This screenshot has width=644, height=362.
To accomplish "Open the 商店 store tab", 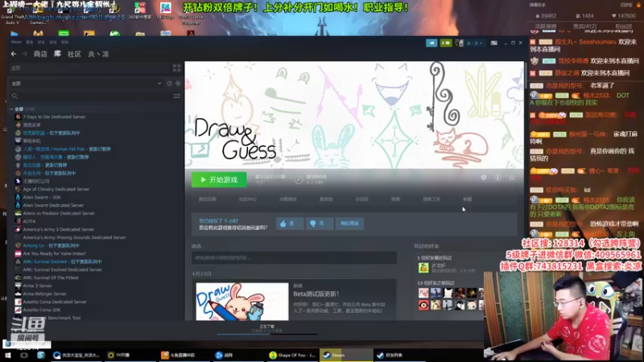I will pyautogui.click(x=40, y=54).
